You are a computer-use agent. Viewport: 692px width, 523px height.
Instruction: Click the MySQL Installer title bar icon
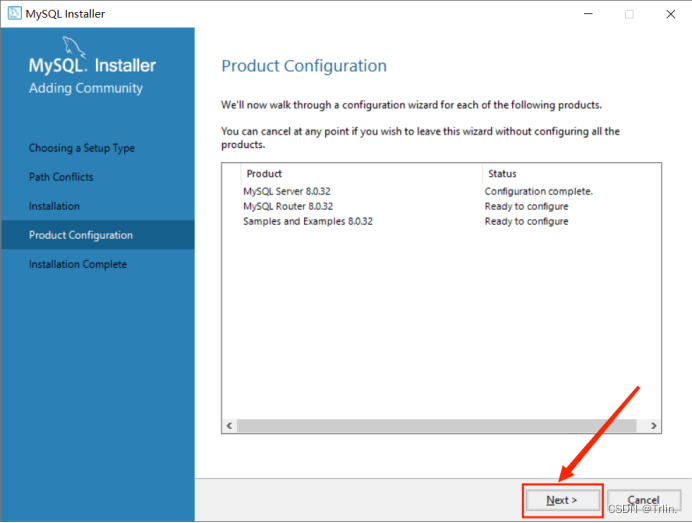pyautogui.click(x=13, y=14)
